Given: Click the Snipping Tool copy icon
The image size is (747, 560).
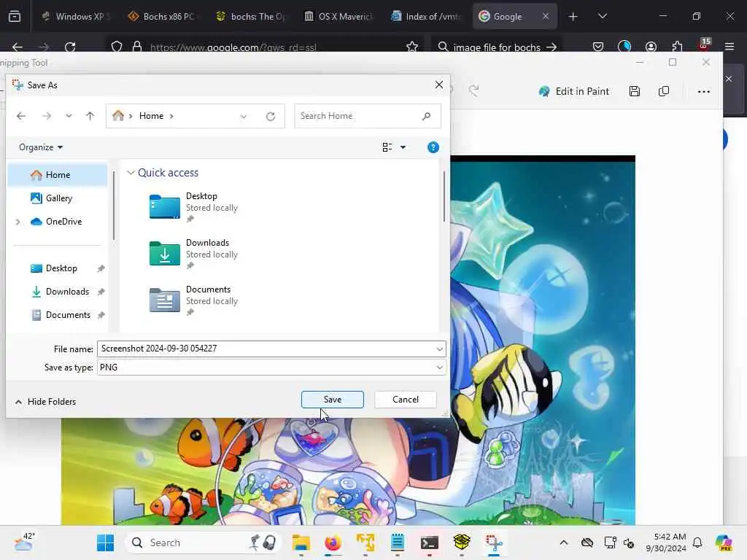Looking at the screenshot, I should click(664, 91).
